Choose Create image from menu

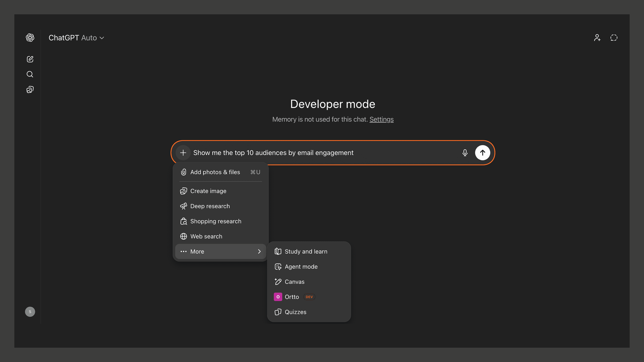point(208,191)
